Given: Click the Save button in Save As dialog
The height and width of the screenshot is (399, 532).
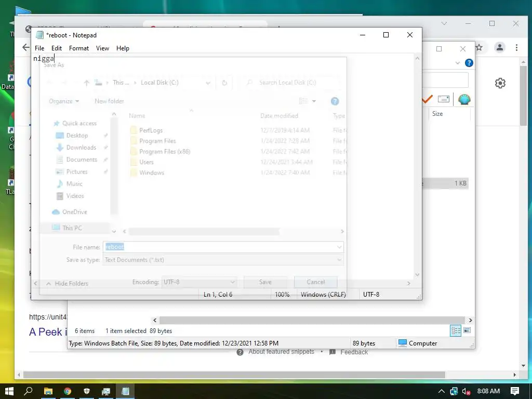Looking at the screenshot, I should point(265,282).
